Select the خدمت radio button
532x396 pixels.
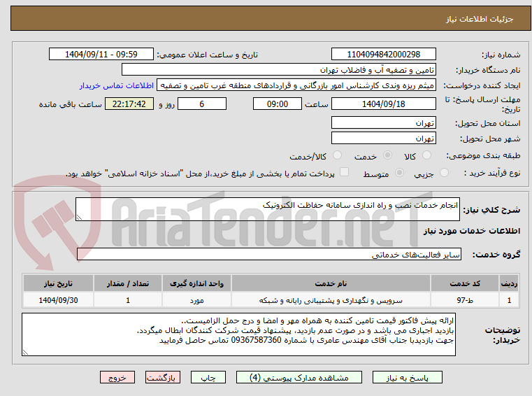pyautogui.click(x=387, y=155)
